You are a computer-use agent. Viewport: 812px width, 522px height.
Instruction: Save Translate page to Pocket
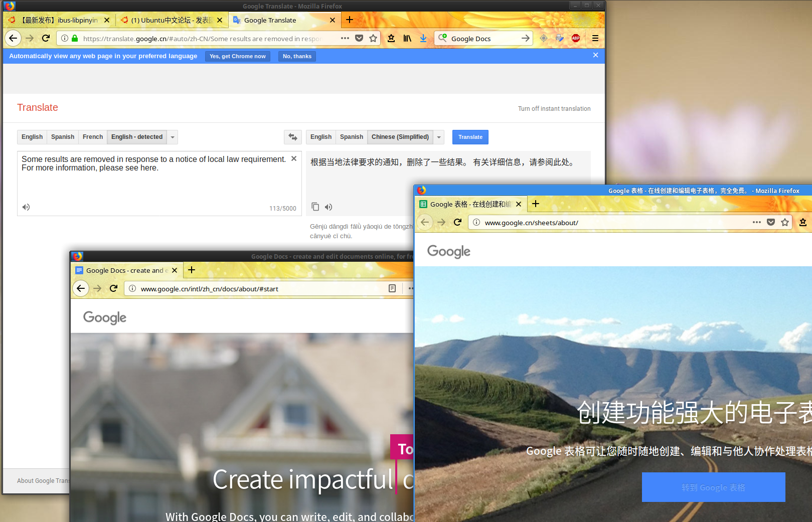[359, 38]
